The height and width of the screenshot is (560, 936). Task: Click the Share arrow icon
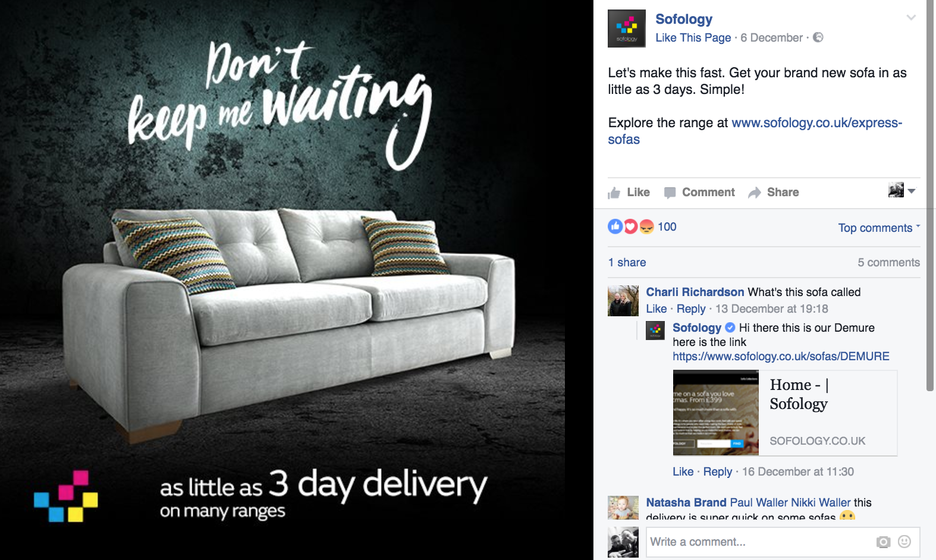pos(755,193)
